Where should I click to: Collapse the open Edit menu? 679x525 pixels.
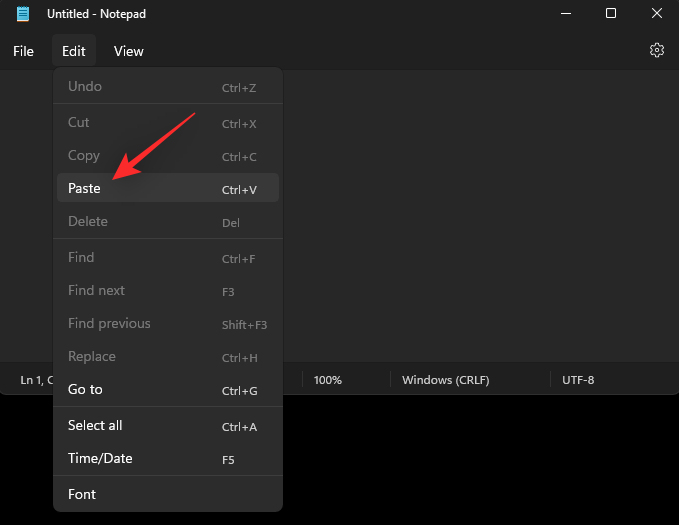pyautogui.click(x=74, y=51)
